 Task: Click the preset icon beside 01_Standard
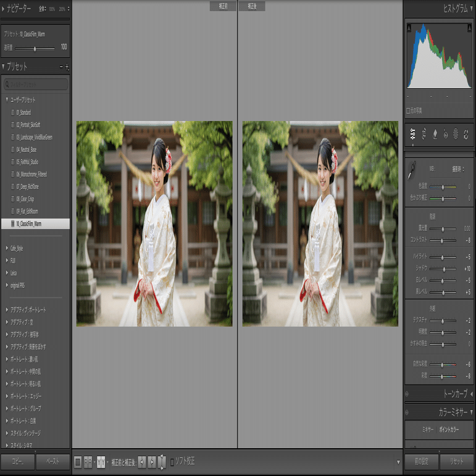pyautogui.click(x=13, y=112)
